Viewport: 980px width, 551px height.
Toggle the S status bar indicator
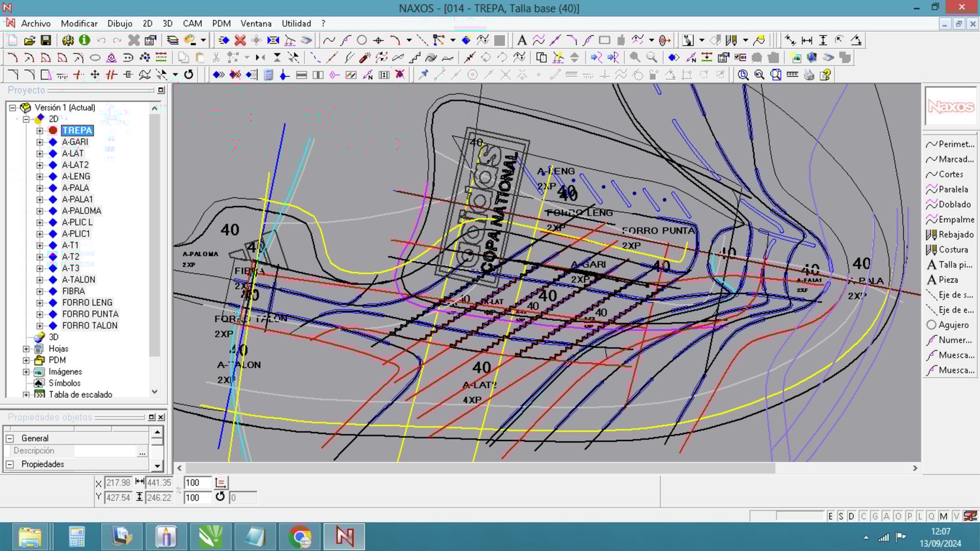tap(841, 516)
